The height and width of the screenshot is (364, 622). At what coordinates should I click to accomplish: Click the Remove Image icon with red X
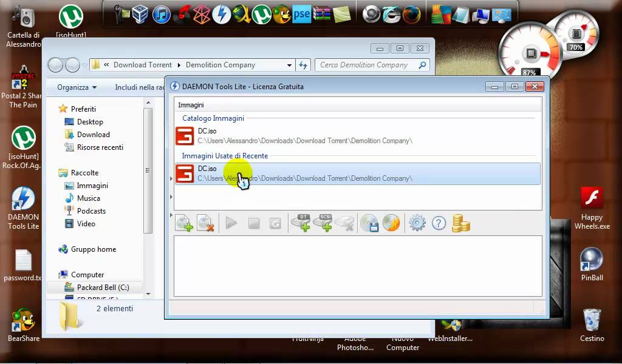click(205, 223)
